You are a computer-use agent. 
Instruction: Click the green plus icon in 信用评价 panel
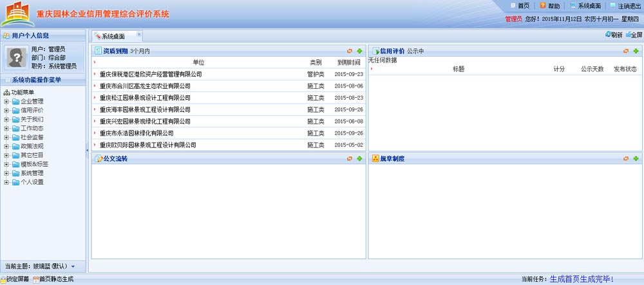[636, 51]
